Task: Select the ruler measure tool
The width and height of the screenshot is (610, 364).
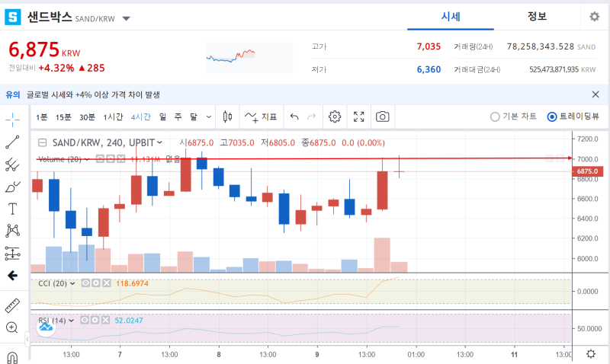Action: pos(12,305)
